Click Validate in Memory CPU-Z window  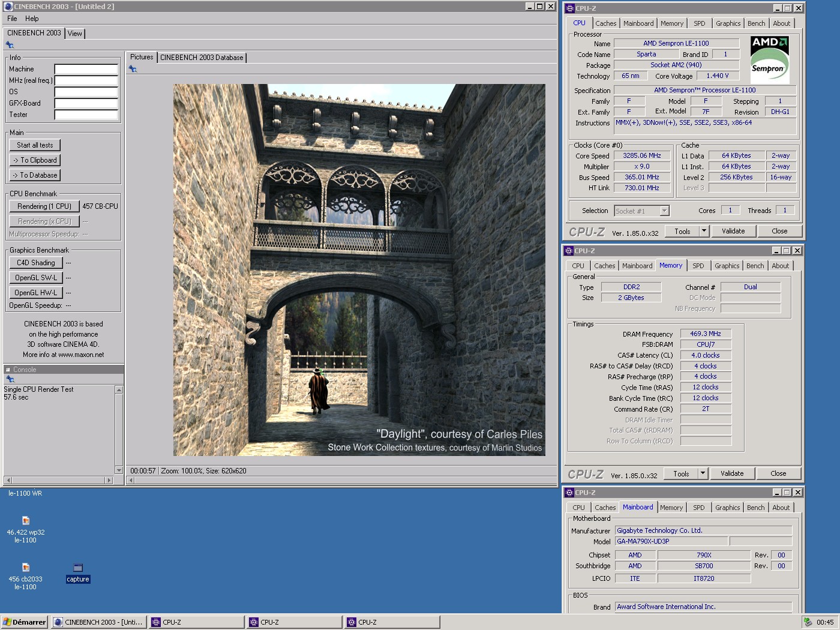coord(732,473)
